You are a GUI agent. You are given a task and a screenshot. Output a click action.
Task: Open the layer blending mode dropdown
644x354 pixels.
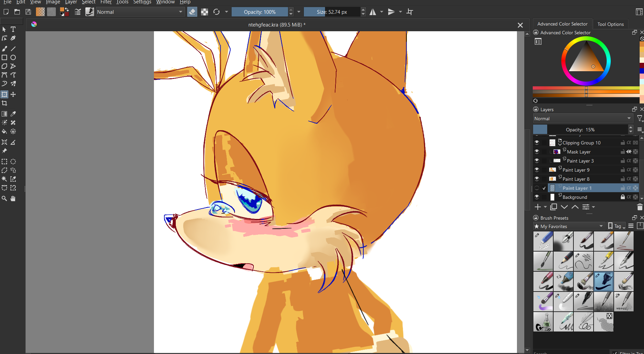[582, 119]
